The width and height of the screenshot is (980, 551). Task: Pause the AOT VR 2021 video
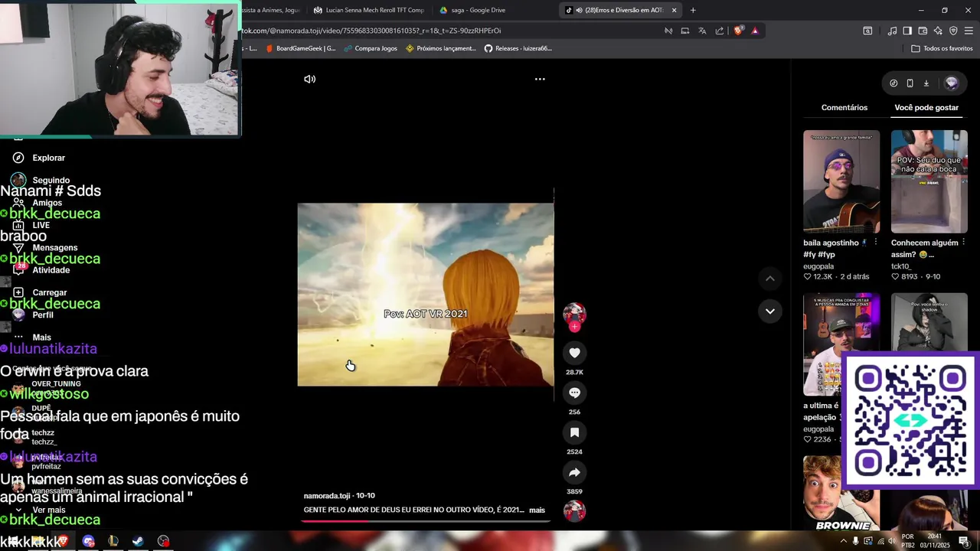click(x=426, y=295)
